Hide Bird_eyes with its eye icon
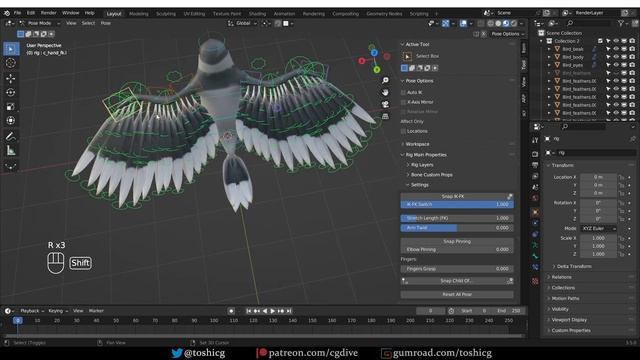 coord(616,65)
